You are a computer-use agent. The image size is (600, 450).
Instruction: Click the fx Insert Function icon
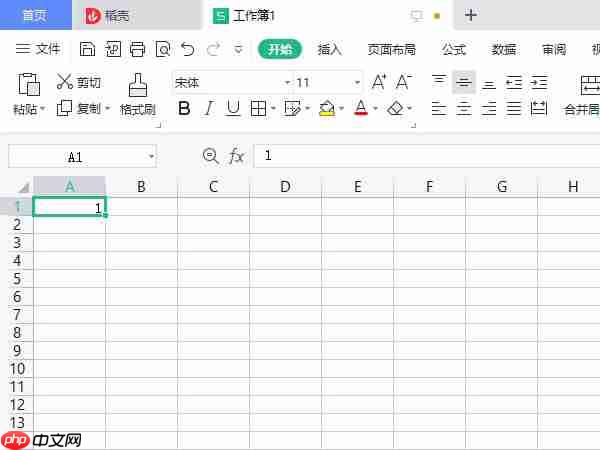click(236, 156)
